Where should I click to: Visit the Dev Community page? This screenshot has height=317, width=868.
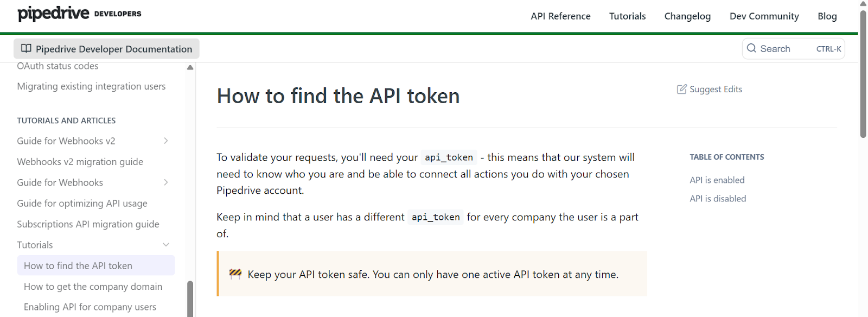pos(764,16)
